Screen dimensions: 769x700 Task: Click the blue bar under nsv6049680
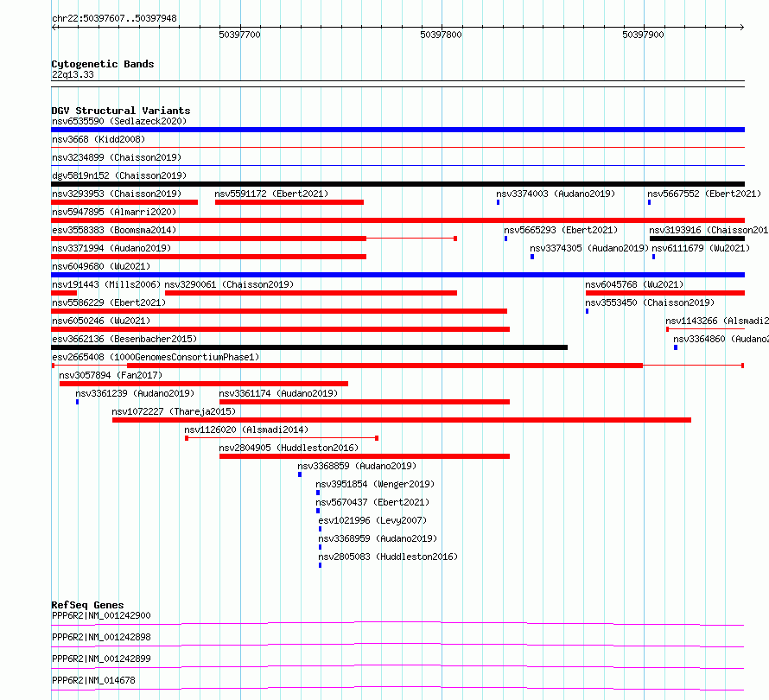[397, 275]
